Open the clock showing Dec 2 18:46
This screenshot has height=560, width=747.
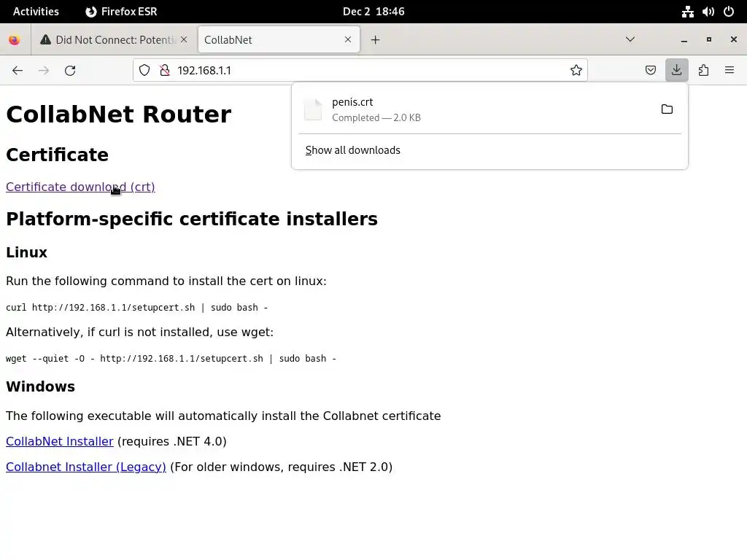point(373,12)
